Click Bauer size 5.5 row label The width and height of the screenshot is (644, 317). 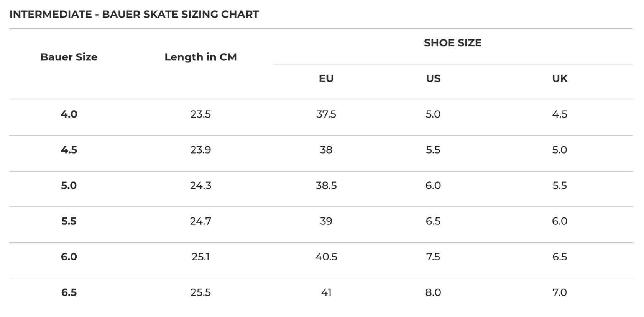(69, 221)
